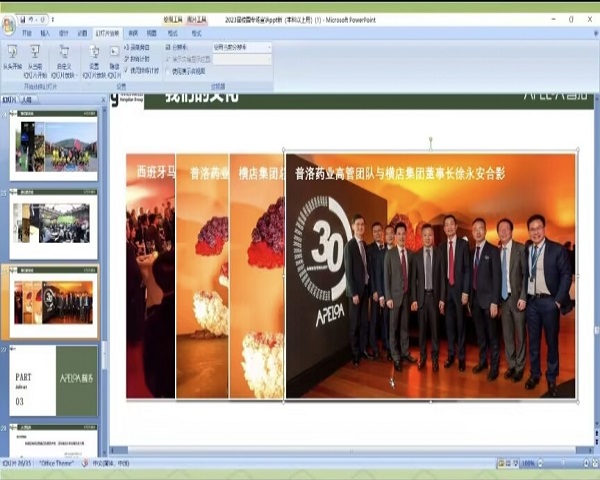Open the round Office button menu
The image size is (600, 480).
9,26
